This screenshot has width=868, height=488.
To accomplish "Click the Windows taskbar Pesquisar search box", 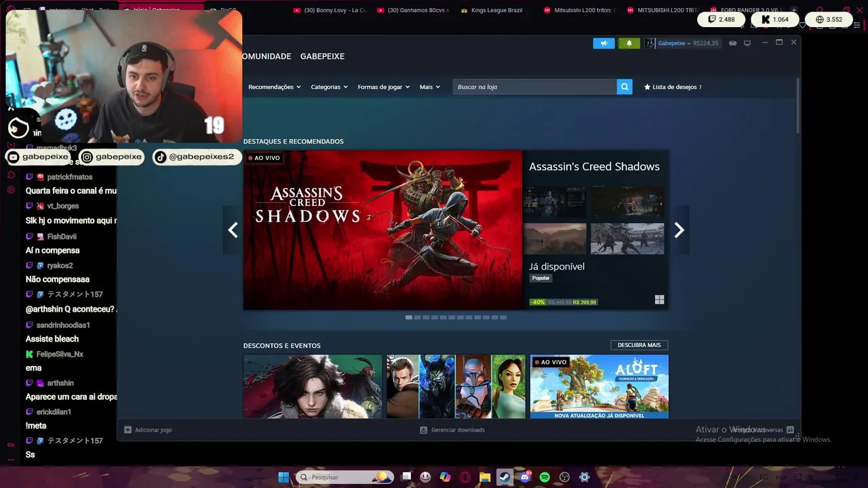I will tap(344, 477).
